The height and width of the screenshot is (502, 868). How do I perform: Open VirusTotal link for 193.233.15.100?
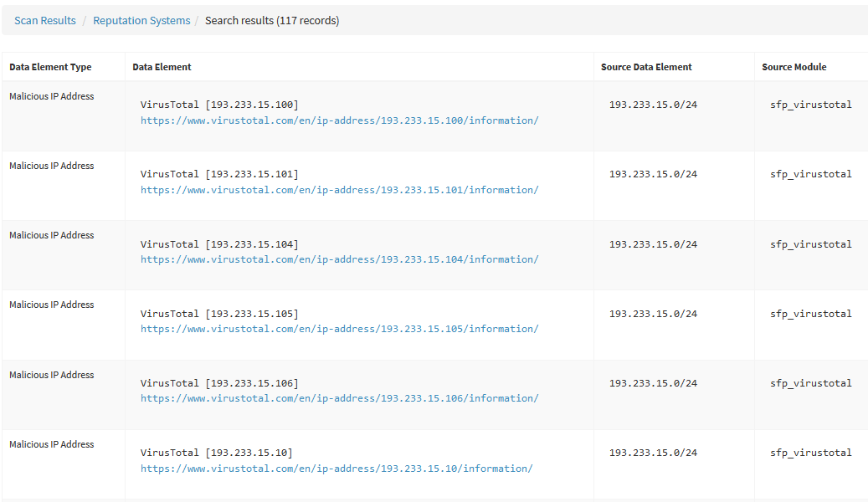(x=339, y=120)
